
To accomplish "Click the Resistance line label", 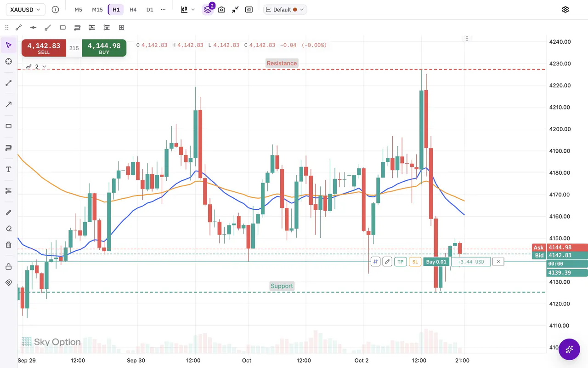I will coord(282,63).
